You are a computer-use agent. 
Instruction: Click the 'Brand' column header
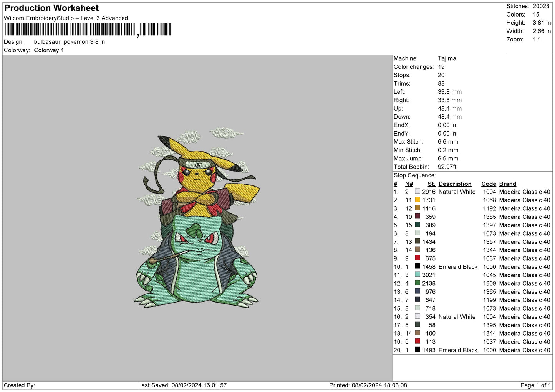(508, 184)
